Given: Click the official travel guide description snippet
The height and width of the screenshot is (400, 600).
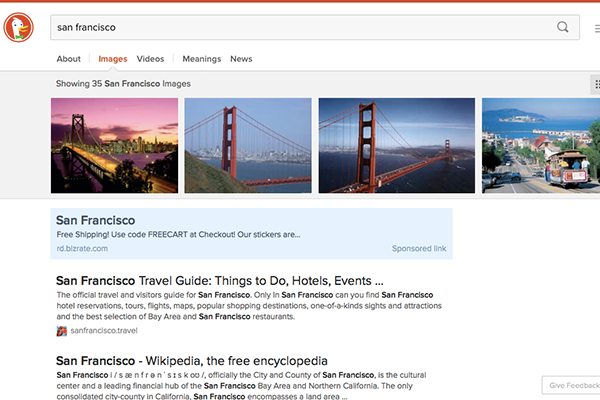Looking at the screenshot, I should pyautogui.click(x=249, y=305).
